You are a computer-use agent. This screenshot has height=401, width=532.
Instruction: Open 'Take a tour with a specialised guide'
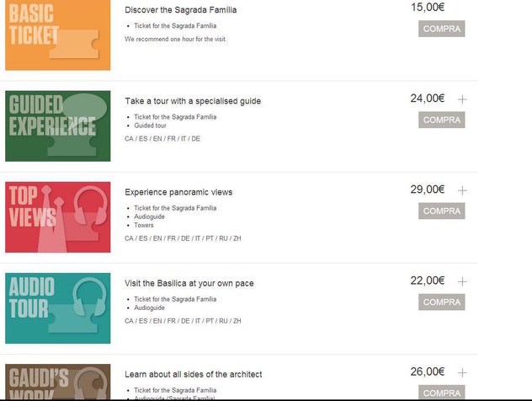point(193,101)
